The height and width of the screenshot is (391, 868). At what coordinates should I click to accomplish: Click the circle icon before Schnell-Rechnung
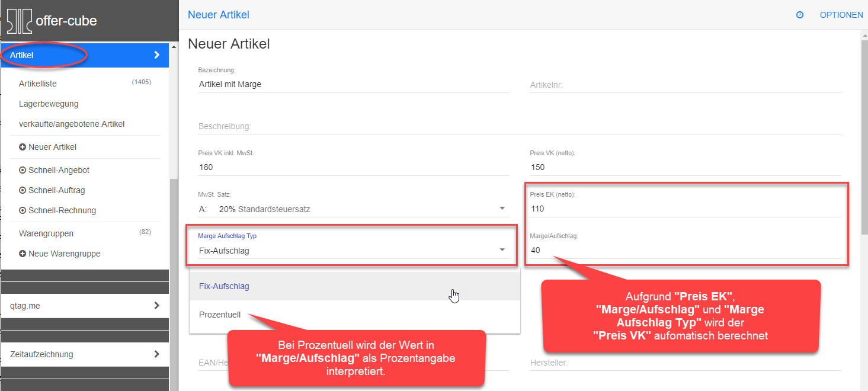click(x=23, y=210)
